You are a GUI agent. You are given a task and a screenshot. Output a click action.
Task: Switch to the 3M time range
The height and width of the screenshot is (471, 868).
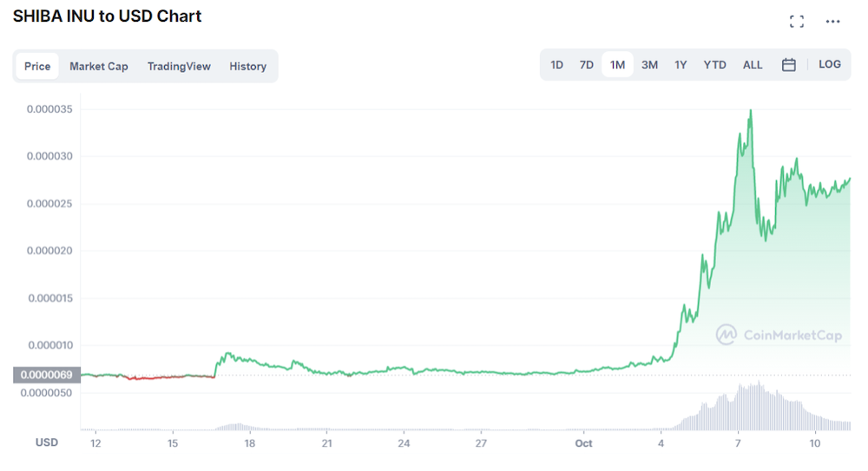pos(649,65)
